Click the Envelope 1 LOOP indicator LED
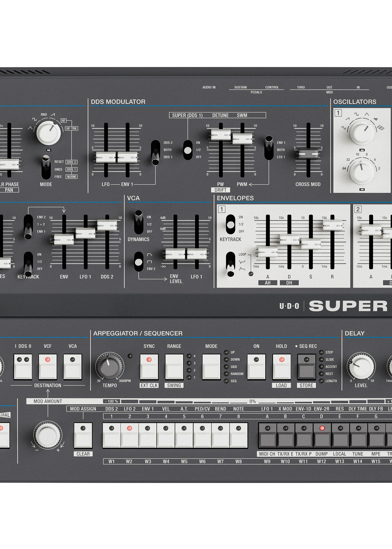 tap(251, 273)
